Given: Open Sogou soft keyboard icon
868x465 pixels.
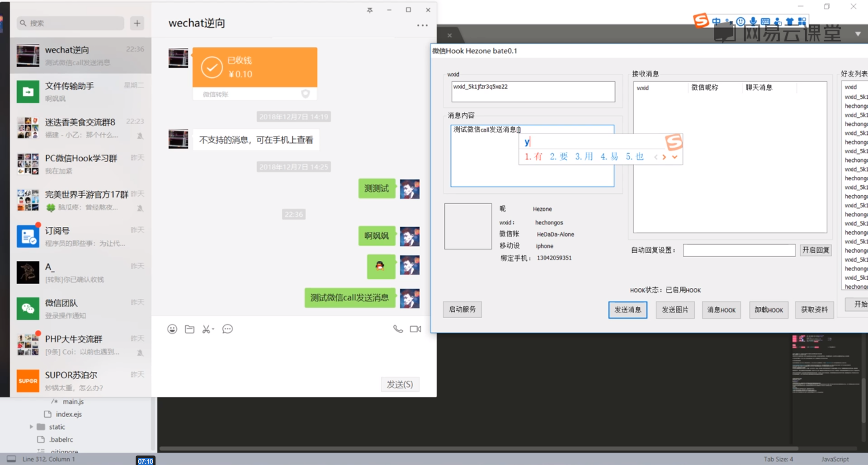Looking at the screenshot, I should coord(765,21).
